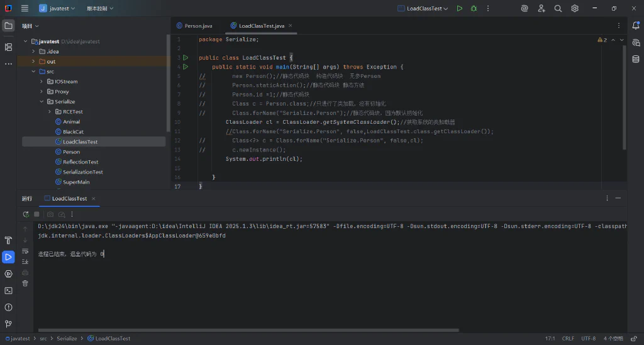Rerun LoadClassTest in the Run panel
The width and height of the screenshot is (644, 345).
[x=26, y=214]
